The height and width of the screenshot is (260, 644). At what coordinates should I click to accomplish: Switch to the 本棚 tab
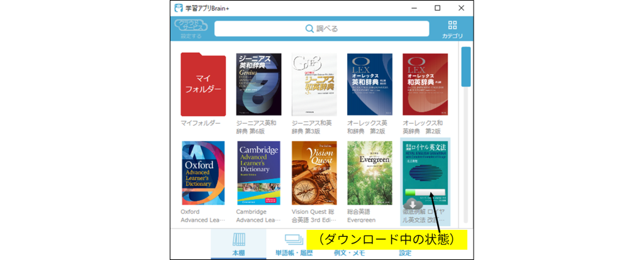pos(238,244)
